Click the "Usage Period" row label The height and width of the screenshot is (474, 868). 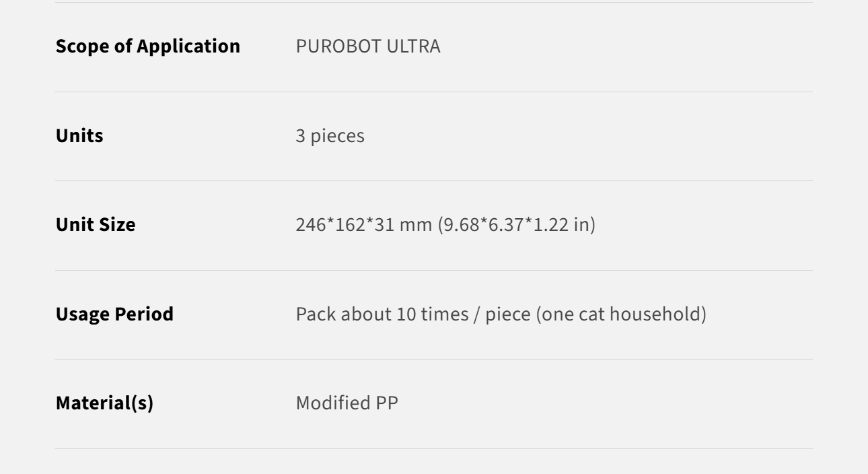pyautogui.click(x=114, y=314)
